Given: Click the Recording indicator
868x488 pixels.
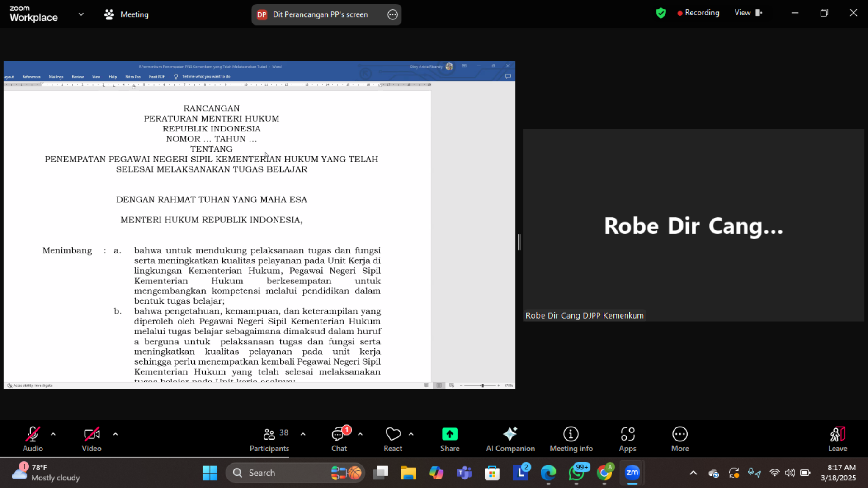Looking at the screenshot, I should point(698,13).
